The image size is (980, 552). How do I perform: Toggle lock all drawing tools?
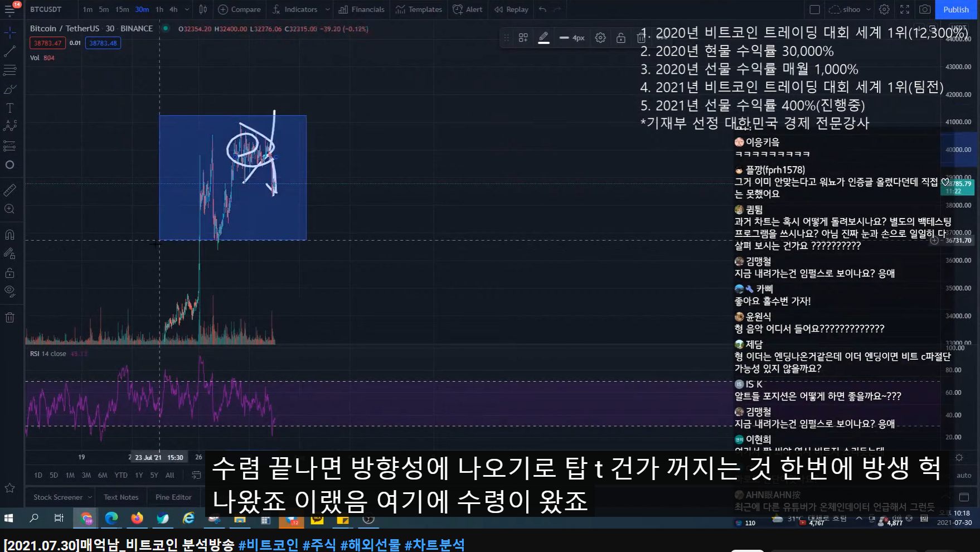(10, 273)
